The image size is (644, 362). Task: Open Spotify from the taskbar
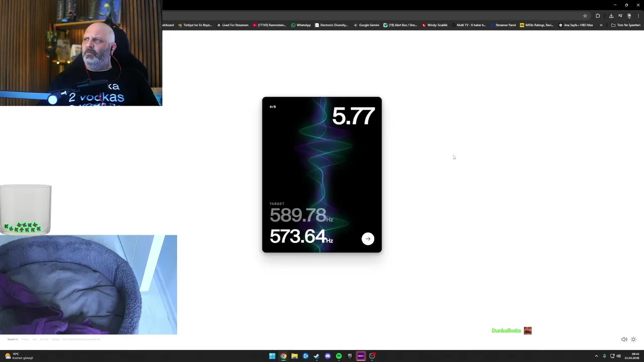(339, 356)
